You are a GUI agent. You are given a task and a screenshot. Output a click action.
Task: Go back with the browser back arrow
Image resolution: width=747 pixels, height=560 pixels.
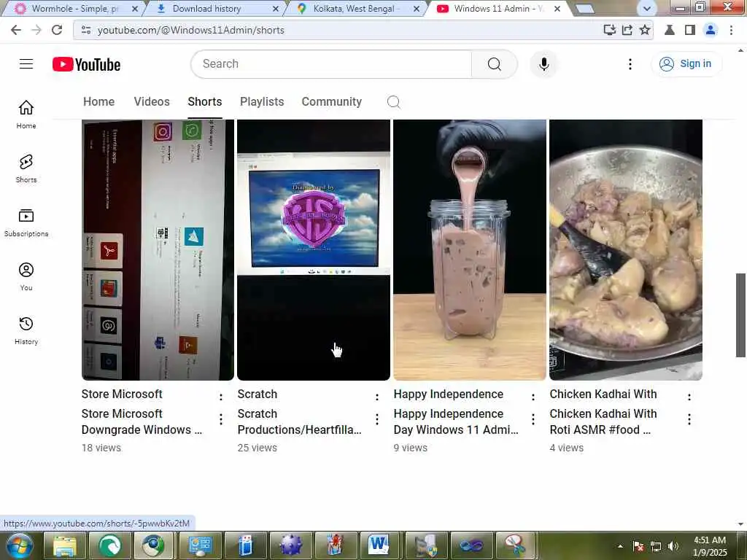[x=16, y=30]
